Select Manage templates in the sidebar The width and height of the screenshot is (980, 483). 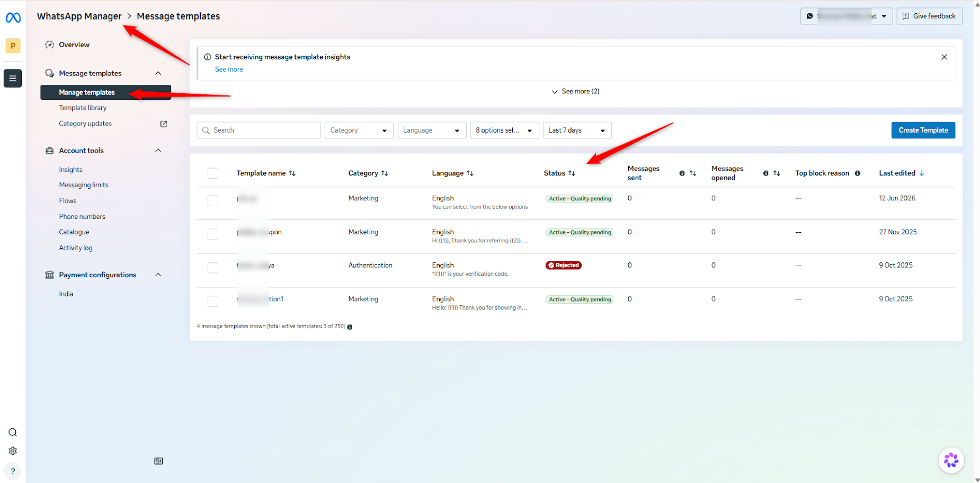106,92
